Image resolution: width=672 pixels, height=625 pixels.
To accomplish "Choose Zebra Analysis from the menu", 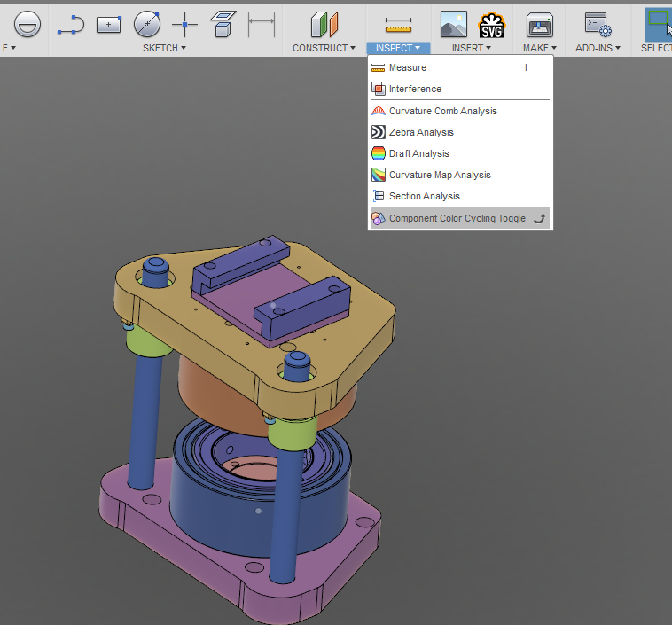I will (460, 132).
